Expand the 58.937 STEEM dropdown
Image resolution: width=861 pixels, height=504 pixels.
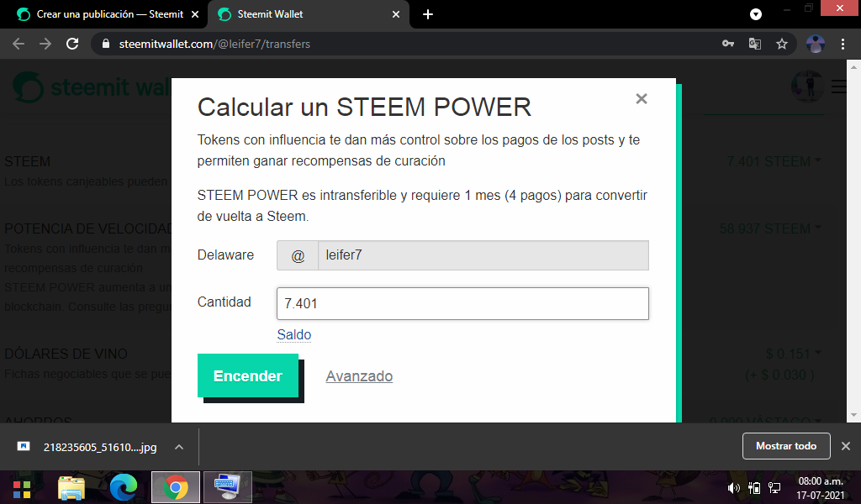770,228
